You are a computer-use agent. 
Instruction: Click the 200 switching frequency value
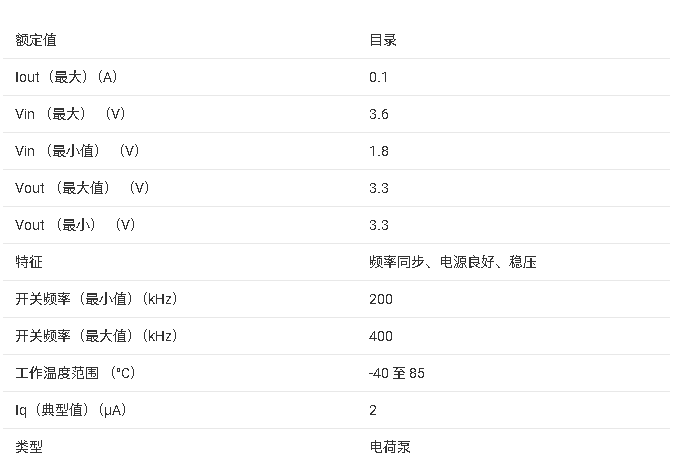click(x=381, y=299)
